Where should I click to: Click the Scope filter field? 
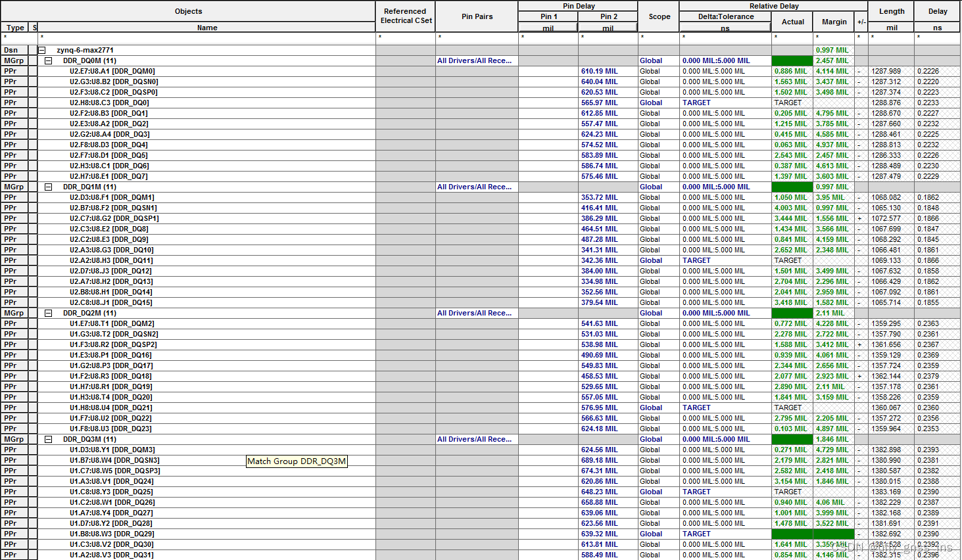click(659, 37)
